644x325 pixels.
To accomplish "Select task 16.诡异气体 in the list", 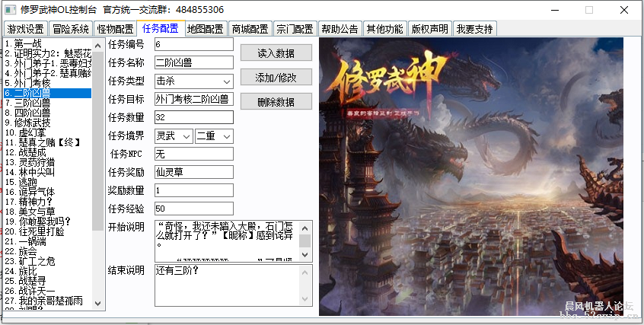I will [x=48, y=192].
